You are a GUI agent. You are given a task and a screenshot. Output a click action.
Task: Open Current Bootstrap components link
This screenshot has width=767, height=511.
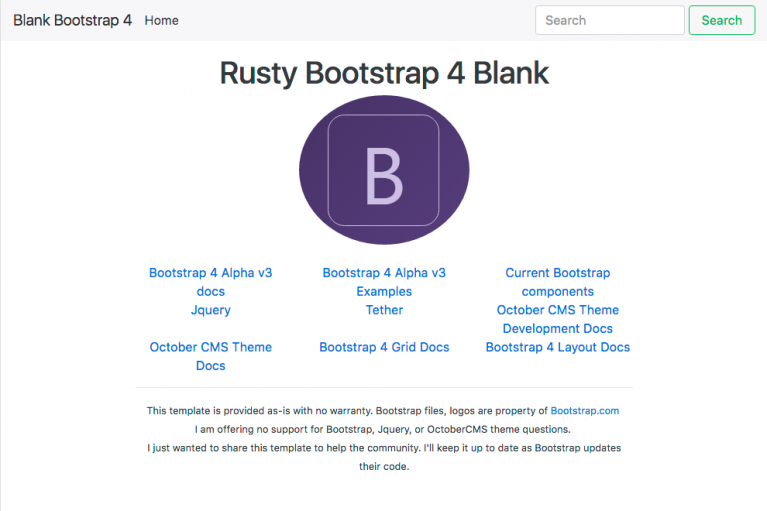coord(558,282)
